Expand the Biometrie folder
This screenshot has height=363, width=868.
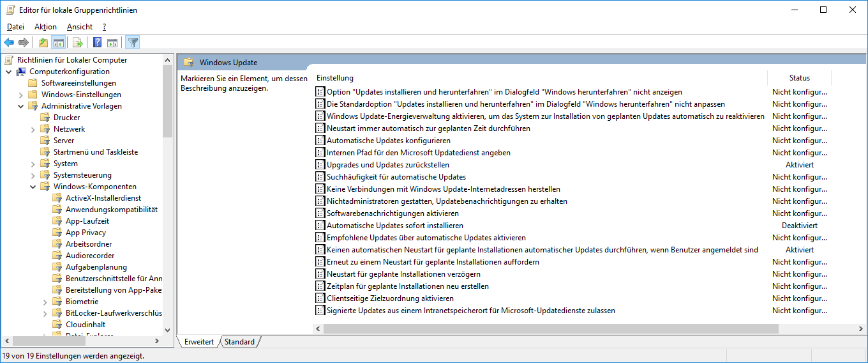click(45, 302)
